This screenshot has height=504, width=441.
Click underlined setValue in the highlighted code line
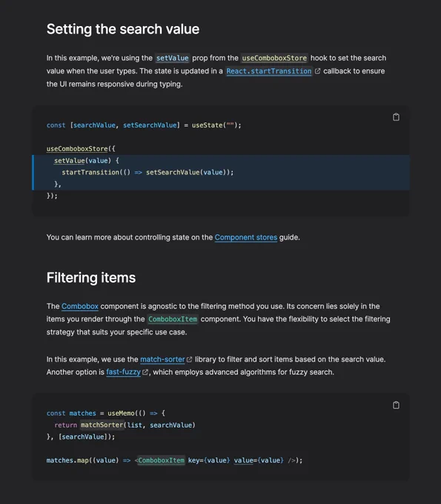70,161
